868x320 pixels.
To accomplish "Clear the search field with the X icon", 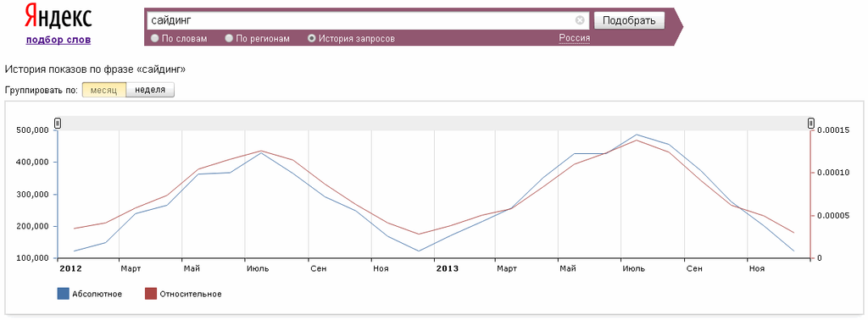I will pyautogui.click(x=580, y=20).
